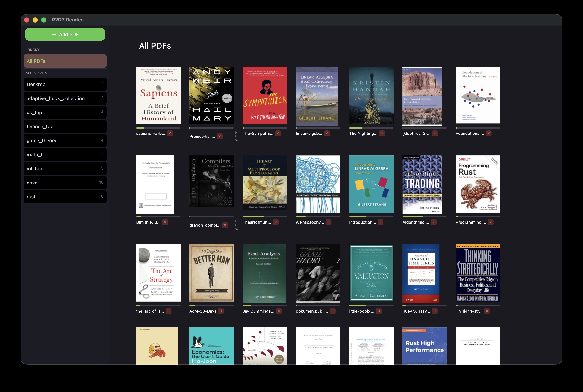This screenshot has width=583, height=392.
Task: Remove AoM-30-Days PDF with X icon
Action: (220, 311)
